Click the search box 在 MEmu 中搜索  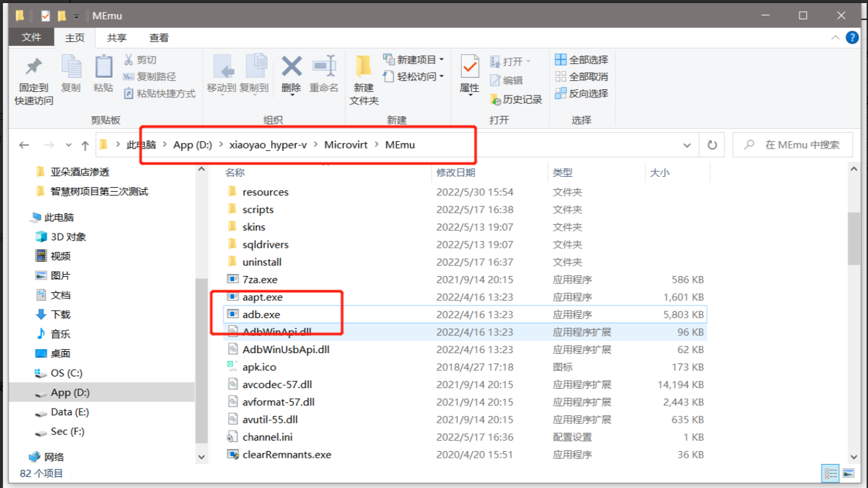pyautogui.click(x=793, y=145)
